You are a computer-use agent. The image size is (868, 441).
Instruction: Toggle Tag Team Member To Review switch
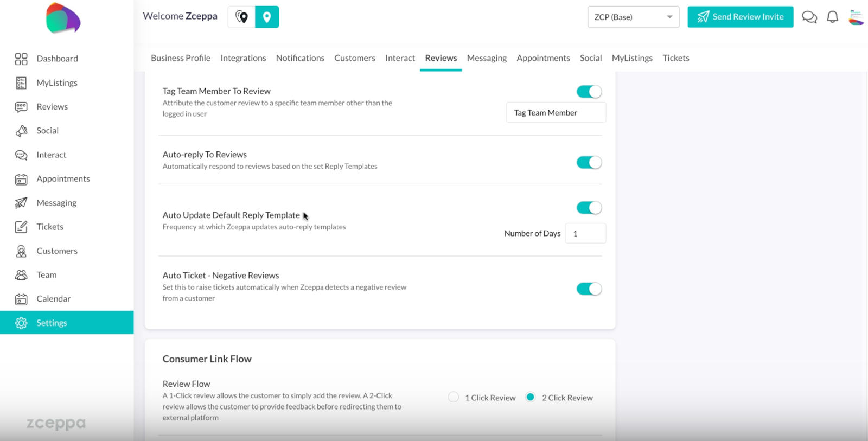pos(589,92)
